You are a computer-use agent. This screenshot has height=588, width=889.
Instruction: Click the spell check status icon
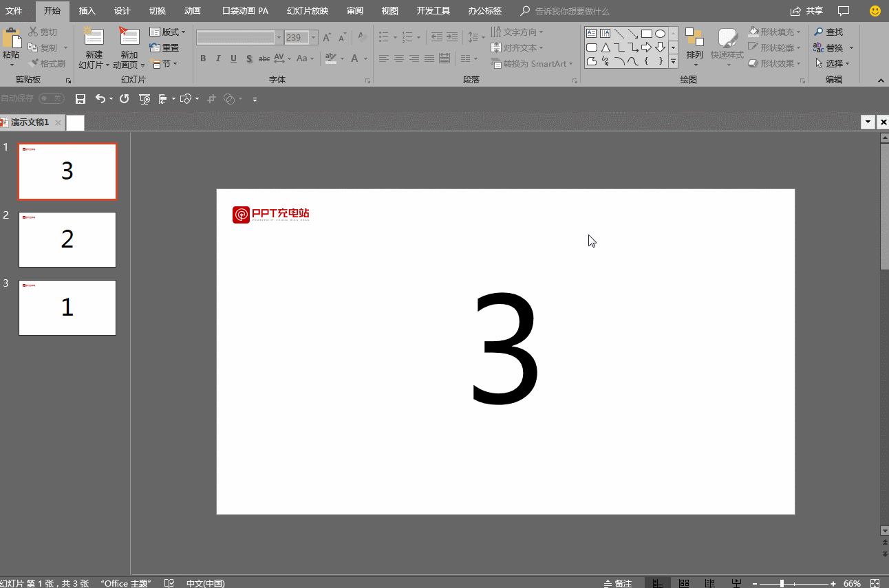click(x=169, y=583)
